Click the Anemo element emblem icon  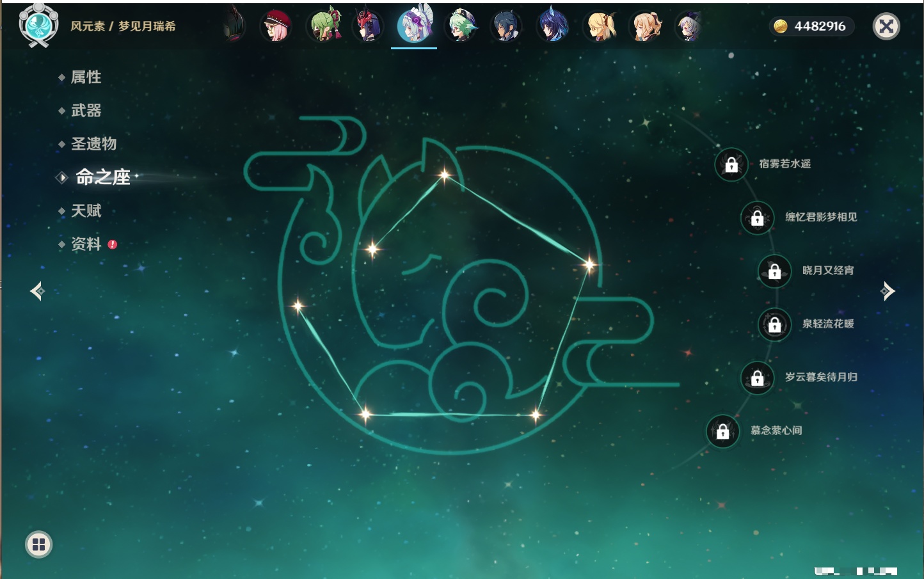tap(38, 26)
